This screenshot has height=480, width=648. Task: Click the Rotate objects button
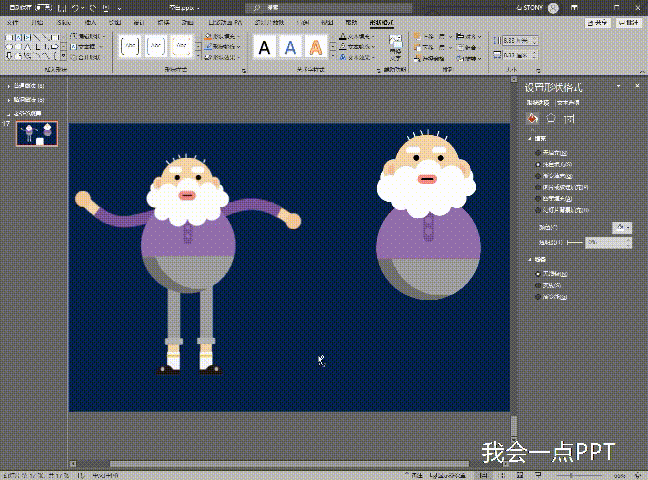click(469, 59)
